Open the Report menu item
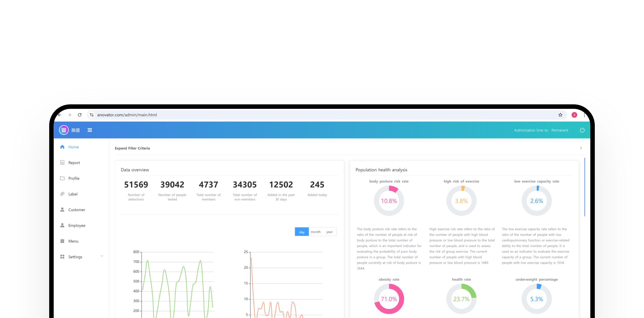This screenshot has height=318, width=644. [x=81, y=163]
